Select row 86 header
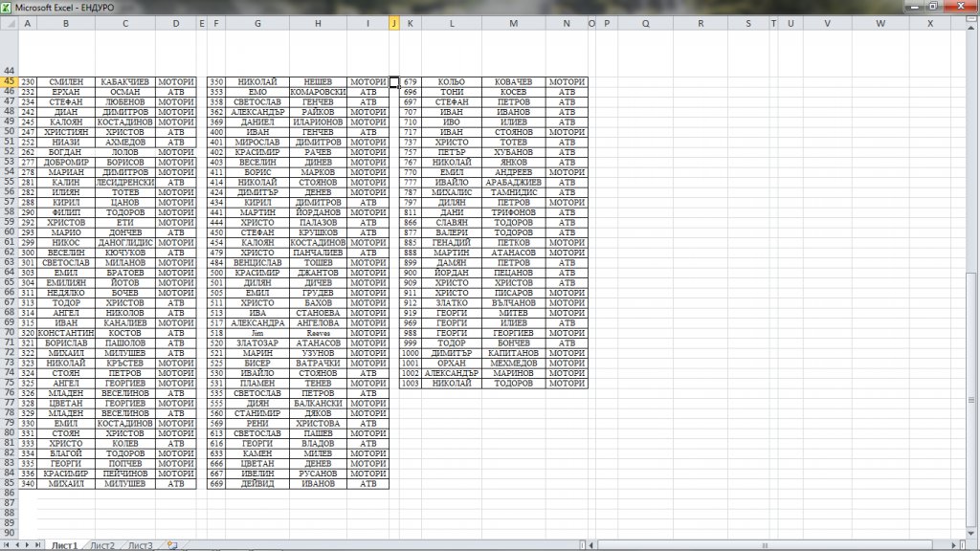 [x=9, y=493]
